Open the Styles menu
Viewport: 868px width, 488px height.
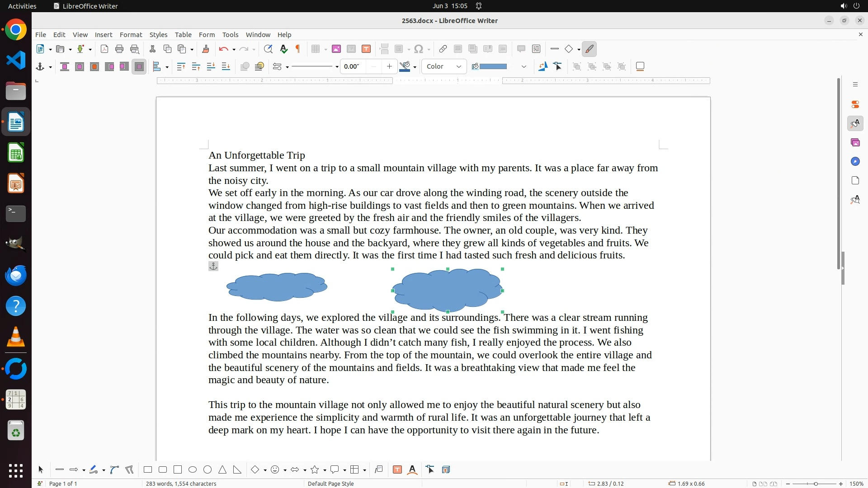(x=158, y=35)
